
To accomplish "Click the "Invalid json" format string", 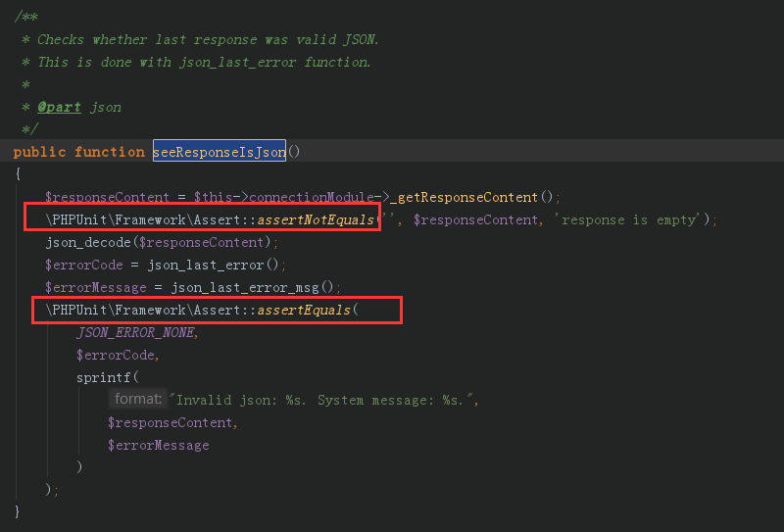I will point(322,400).
